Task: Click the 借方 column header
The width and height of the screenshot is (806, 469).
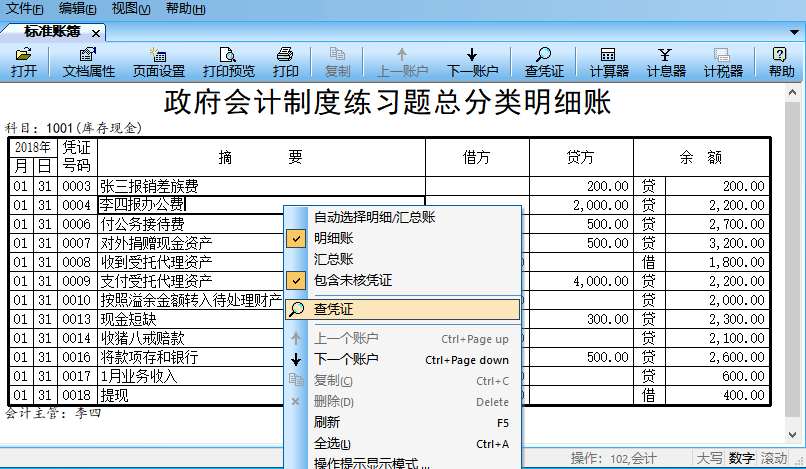Action: click(477, 157)
